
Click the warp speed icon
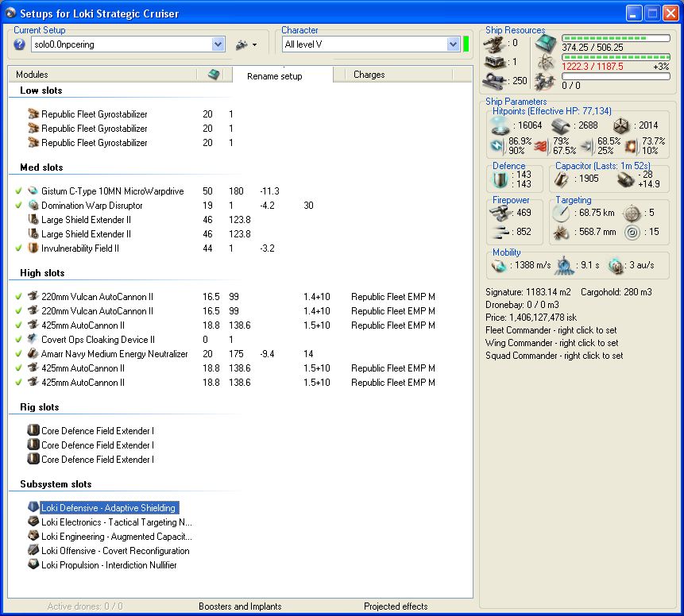click(x=616, y=265)
